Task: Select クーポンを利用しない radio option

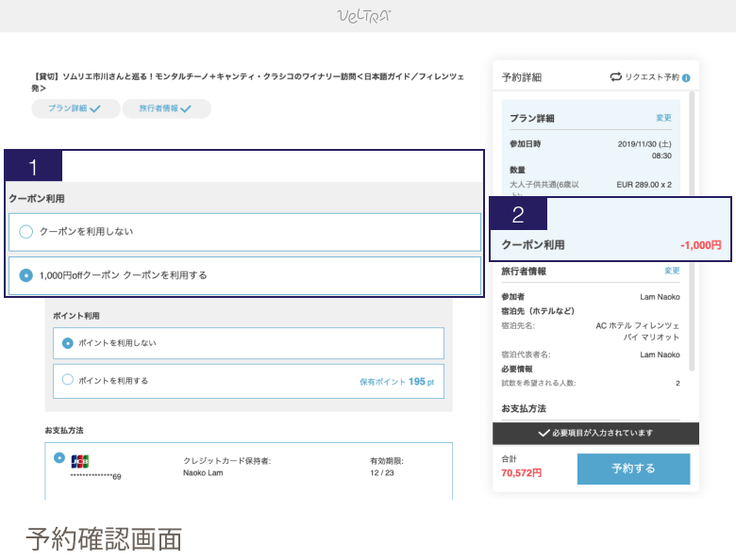Action: [x=26, y=231]
